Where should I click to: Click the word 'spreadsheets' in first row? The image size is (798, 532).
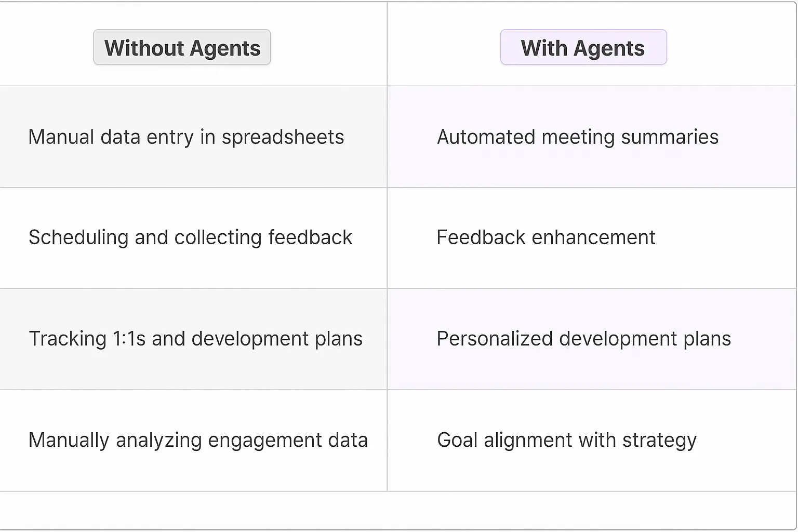point(283,137)
